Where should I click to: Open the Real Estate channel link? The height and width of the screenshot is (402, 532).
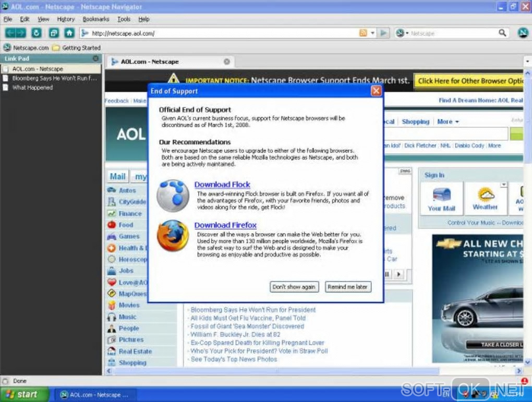point(135,351)
